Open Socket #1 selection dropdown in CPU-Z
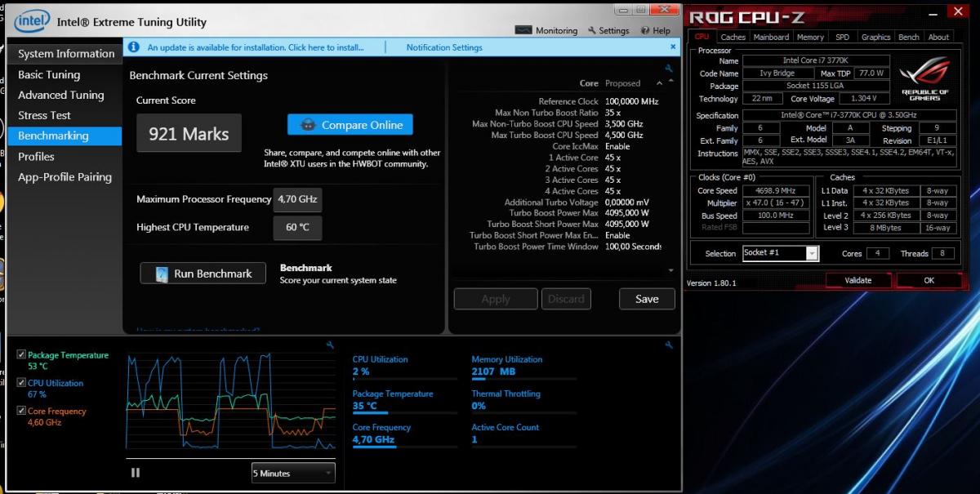The width and height of the screenshot is (980, 494). [780, 253]
